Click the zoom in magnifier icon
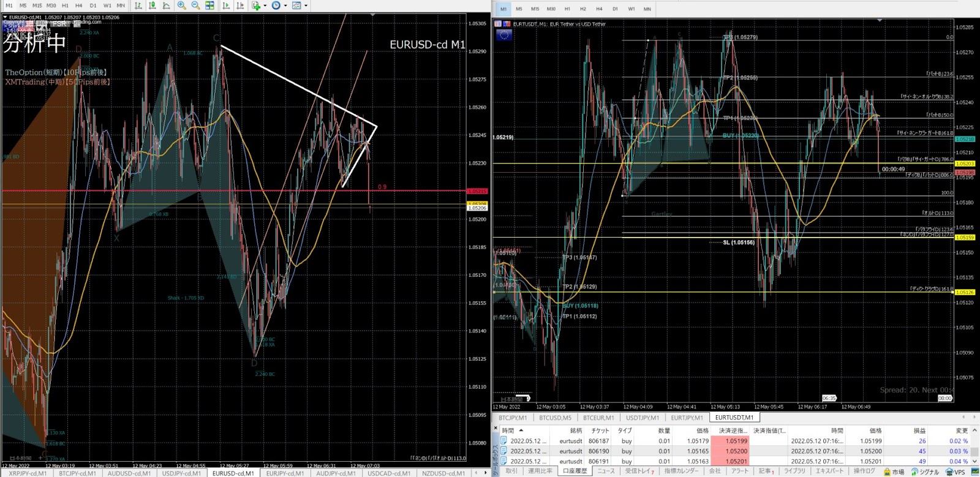 [182, 6]
